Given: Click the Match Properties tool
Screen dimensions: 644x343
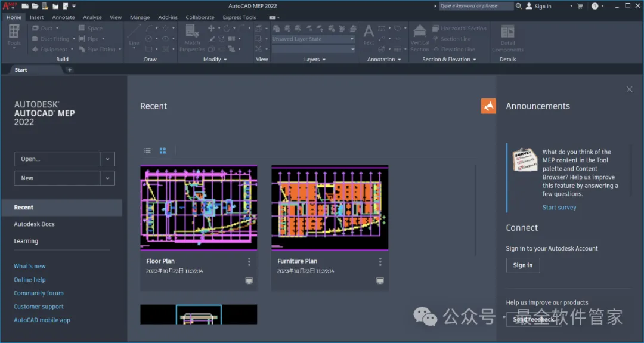Looking at the screenshot, I should click(192, 38).
